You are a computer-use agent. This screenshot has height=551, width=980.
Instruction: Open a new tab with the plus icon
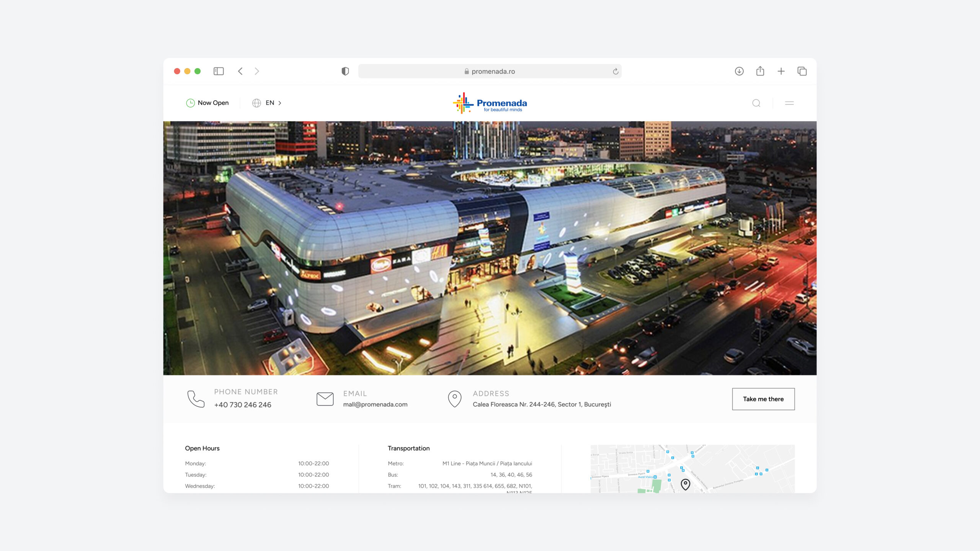781,71
